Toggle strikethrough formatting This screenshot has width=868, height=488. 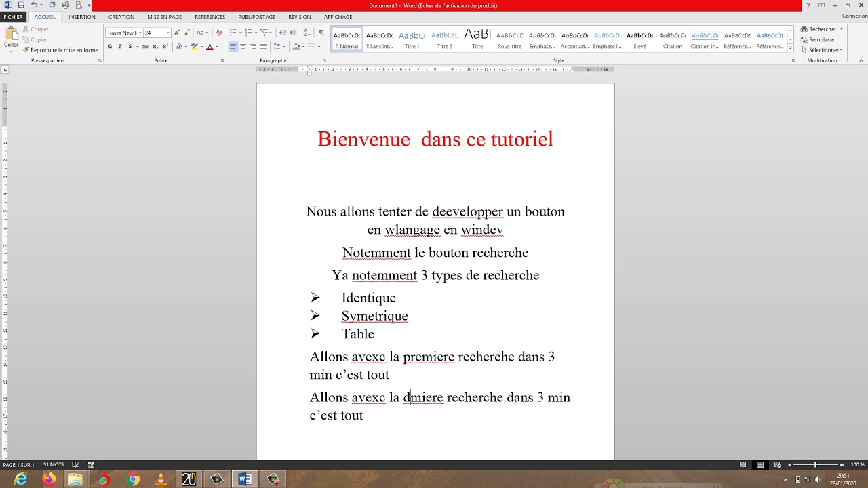[x=145, y=47]
